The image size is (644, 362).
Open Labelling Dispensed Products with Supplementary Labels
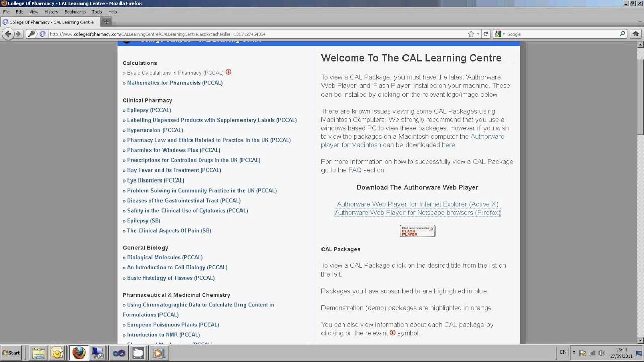click(x=212, y=120)
